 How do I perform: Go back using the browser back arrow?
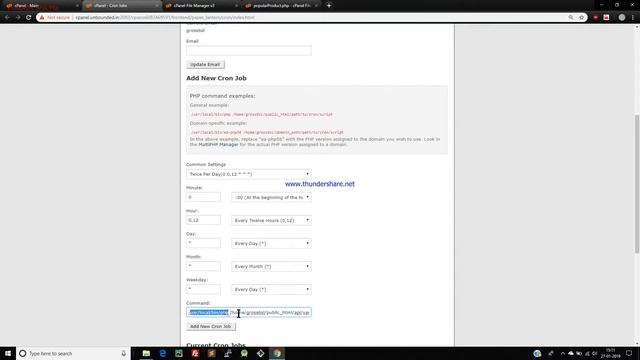coord(7,18)
